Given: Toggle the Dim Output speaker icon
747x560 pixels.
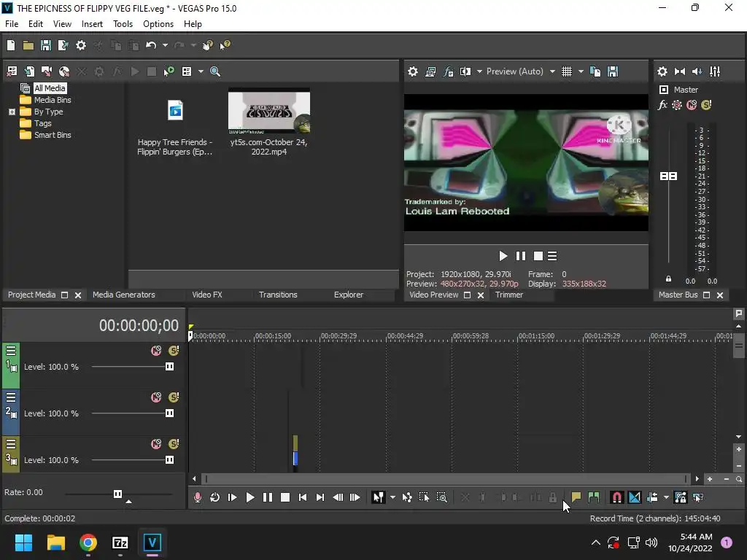Looking at the screenshot, I should coord(697,71).
